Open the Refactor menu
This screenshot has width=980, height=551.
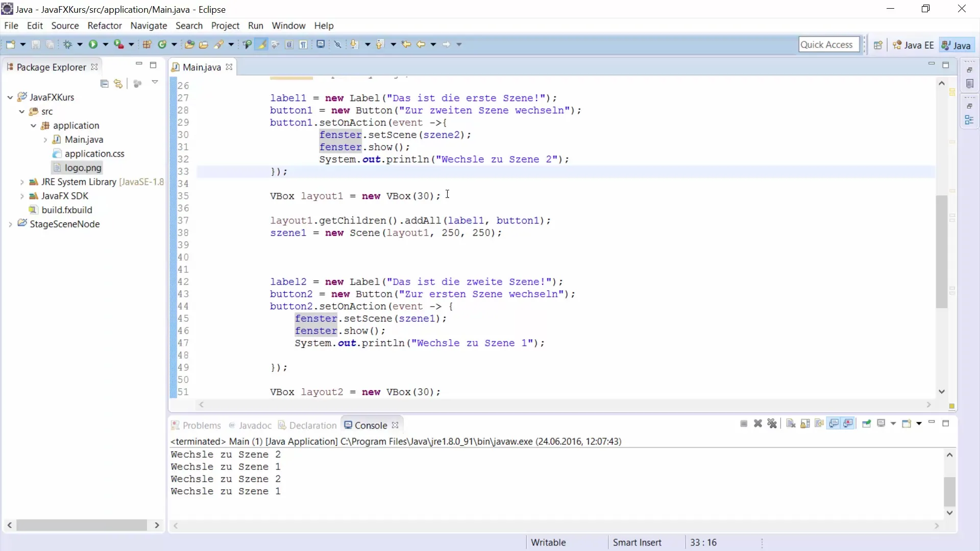click(x=105, y=26)
